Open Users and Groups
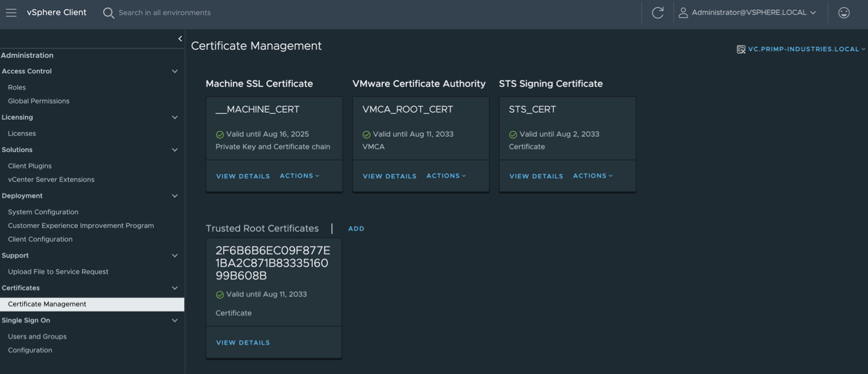868x374 pixels. pyautogui.click(x=37, y=337)
